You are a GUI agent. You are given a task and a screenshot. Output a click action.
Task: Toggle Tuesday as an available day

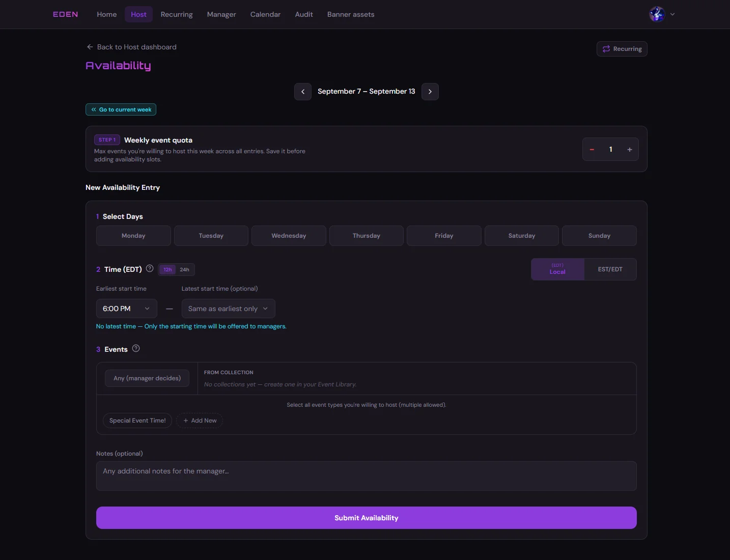tap(211, 236)
